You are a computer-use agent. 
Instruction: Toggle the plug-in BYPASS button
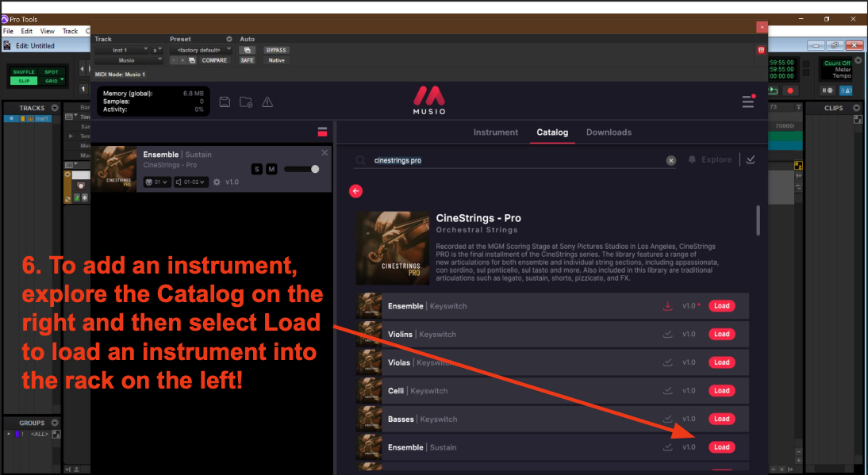tap(275, 50)
